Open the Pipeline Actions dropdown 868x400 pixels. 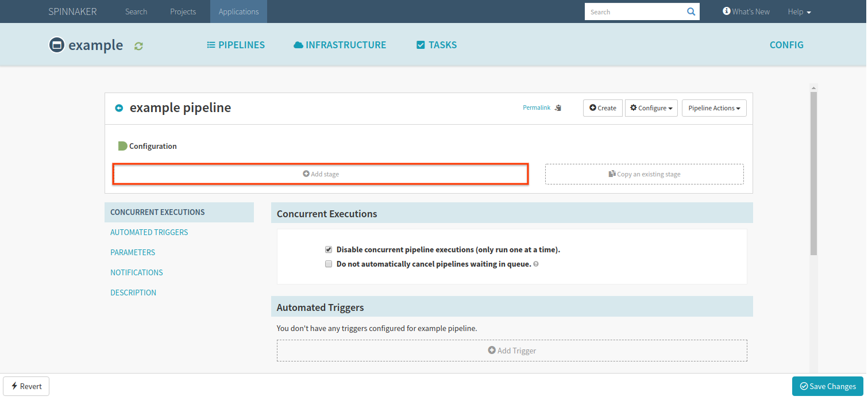pyautogui.click(x=714, y=108)
